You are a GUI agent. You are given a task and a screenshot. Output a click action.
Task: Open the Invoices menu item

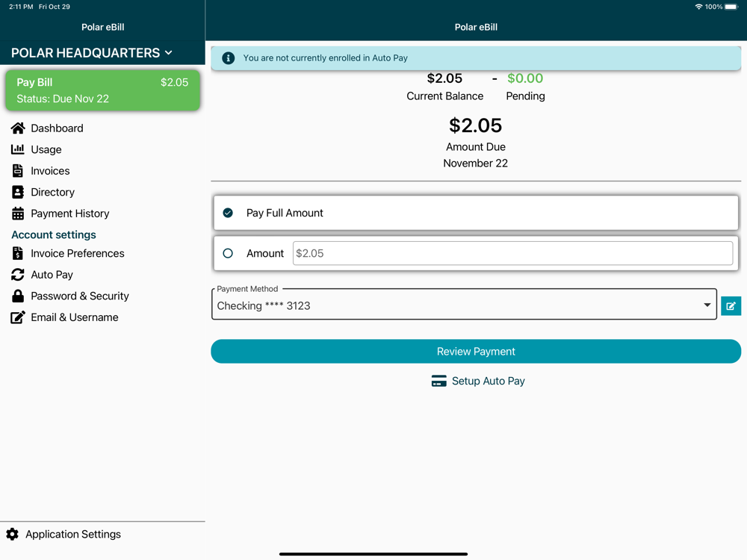50,170
